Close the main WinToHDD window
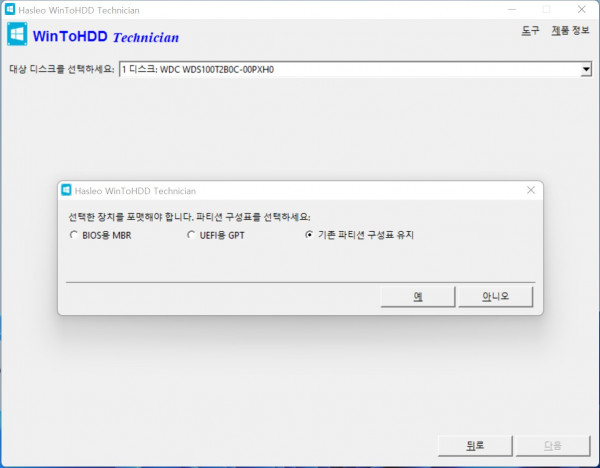600x468 pixels. coord(582,9)
